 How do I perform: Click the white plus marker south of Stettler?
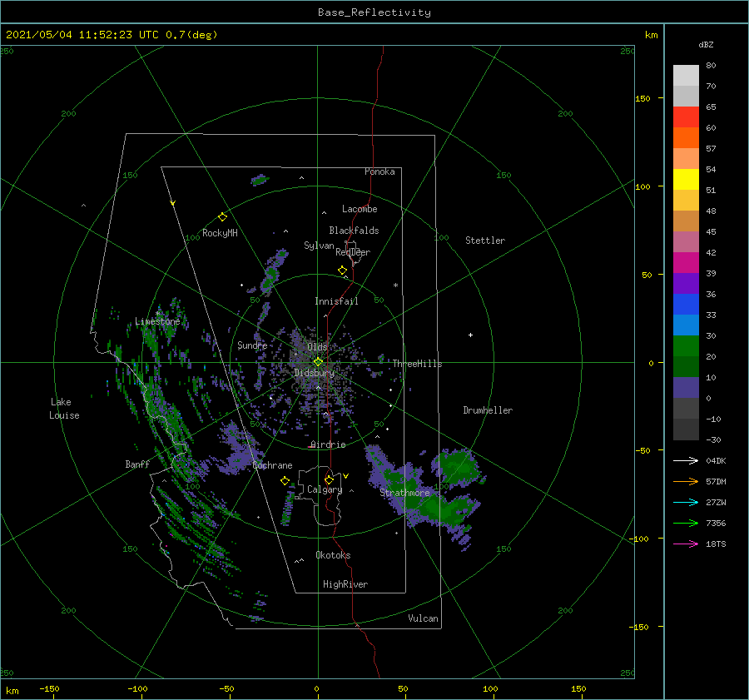(470, 335)
